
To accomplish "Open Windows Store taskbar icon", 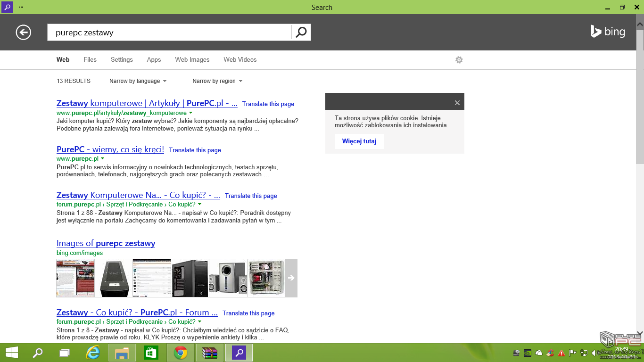I will (x=151, y=353).
